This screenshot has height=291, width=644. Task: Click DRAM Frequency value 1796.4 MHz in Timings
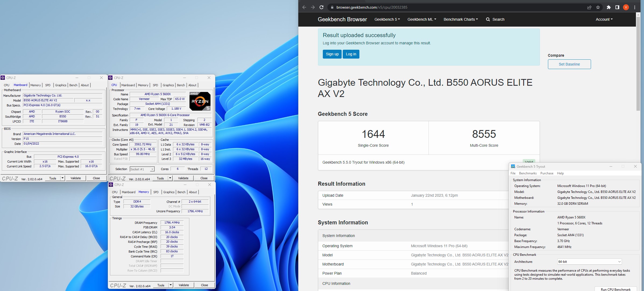(172, 222)
